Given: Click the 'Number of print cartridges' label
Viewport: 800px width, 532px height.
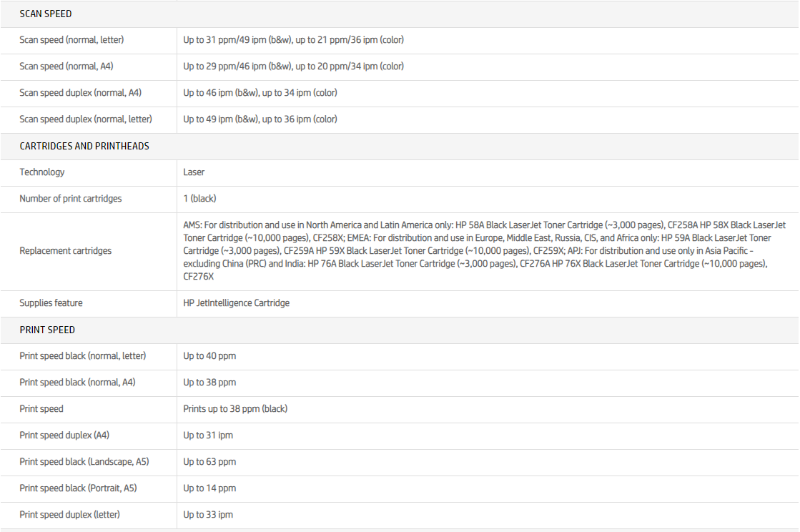Looking at the screenshot, I should tap(71, 199).
